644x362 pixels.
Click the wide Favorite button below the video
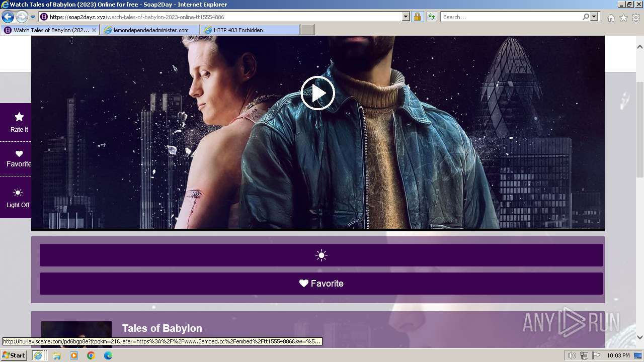(x=321, y=284)
